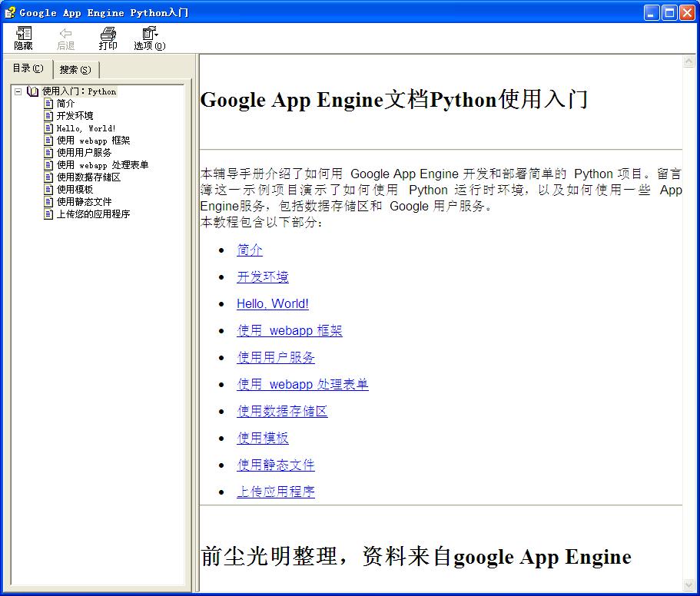Click the book icon beside 使用入门: Python

pyautogui.click(x=32, y=91)
